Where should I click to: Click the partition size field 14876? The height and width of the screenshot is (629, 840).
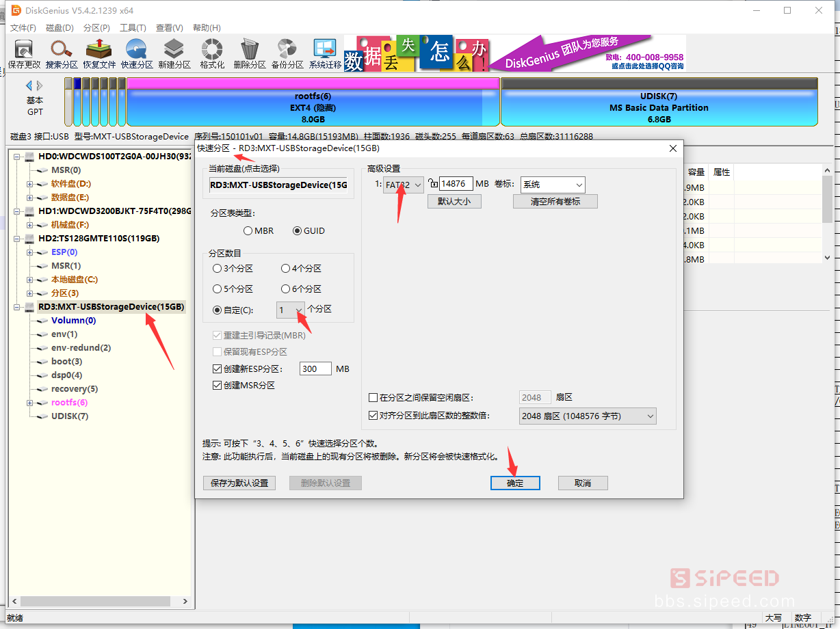[456, 184]
